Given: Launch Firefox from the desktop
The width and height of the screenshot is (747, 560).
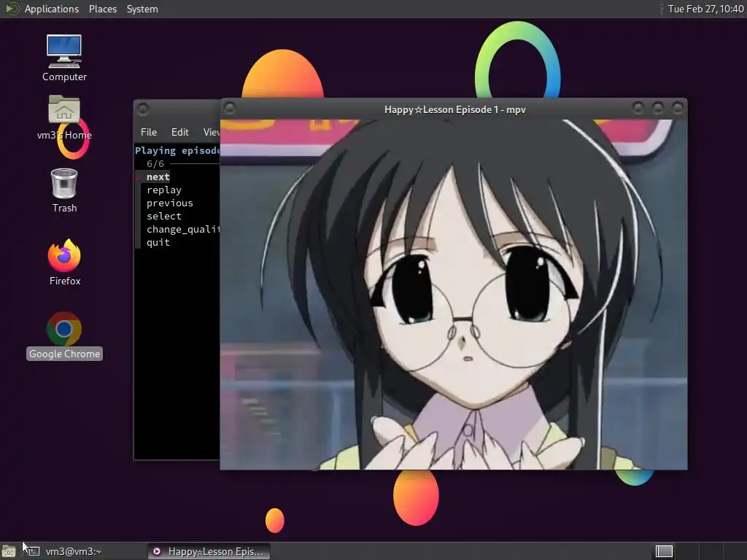Looking at the screenshot, I should coord(64,262).
